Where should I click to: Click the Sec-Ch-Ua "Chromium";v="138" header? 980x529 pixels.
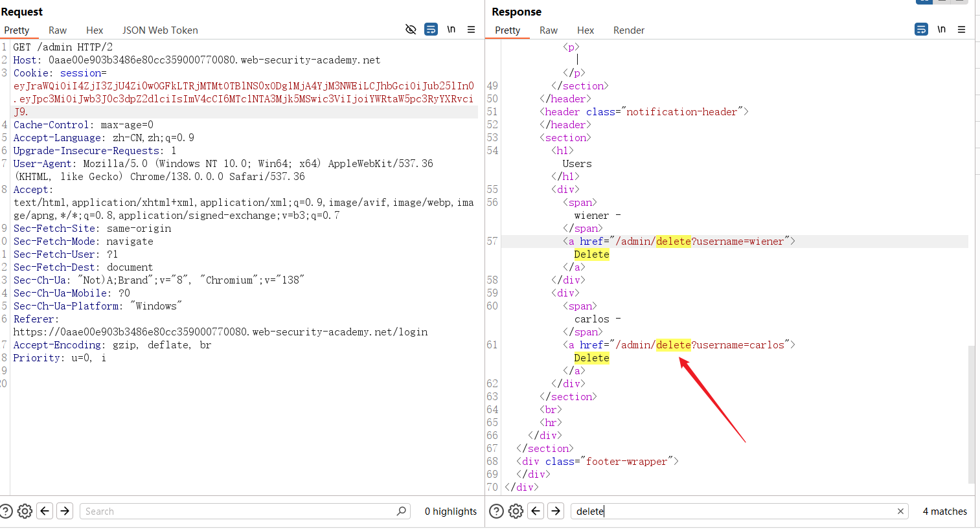pyautogui.click(x=159, y=280)
